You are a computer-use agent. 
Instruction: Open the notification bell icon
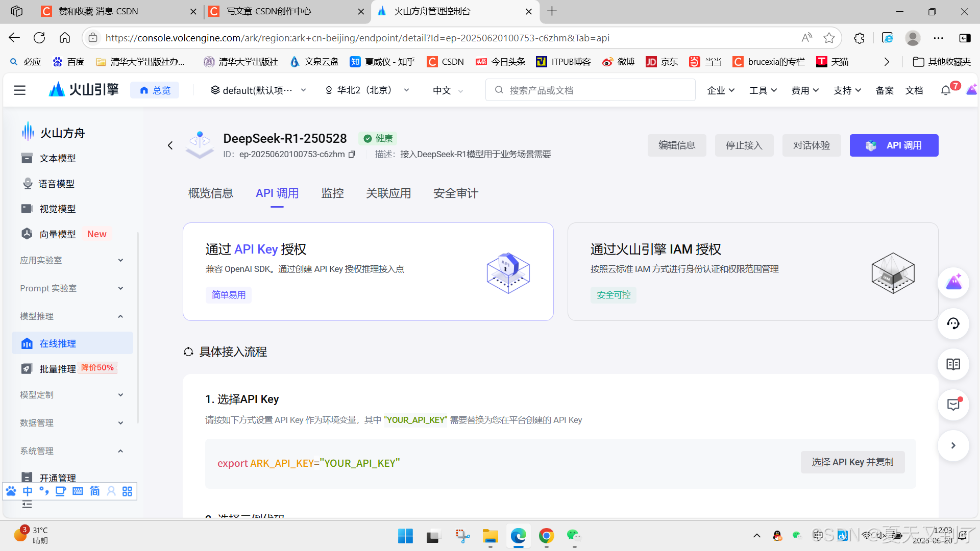pyautogui.click(x=945, y=90)
